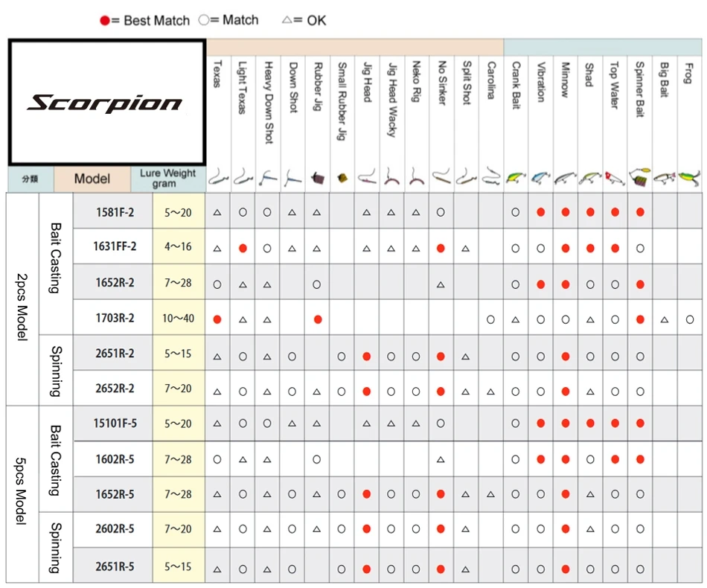
Task: Select model 2602R-5
Action: (x=115, y=528)
